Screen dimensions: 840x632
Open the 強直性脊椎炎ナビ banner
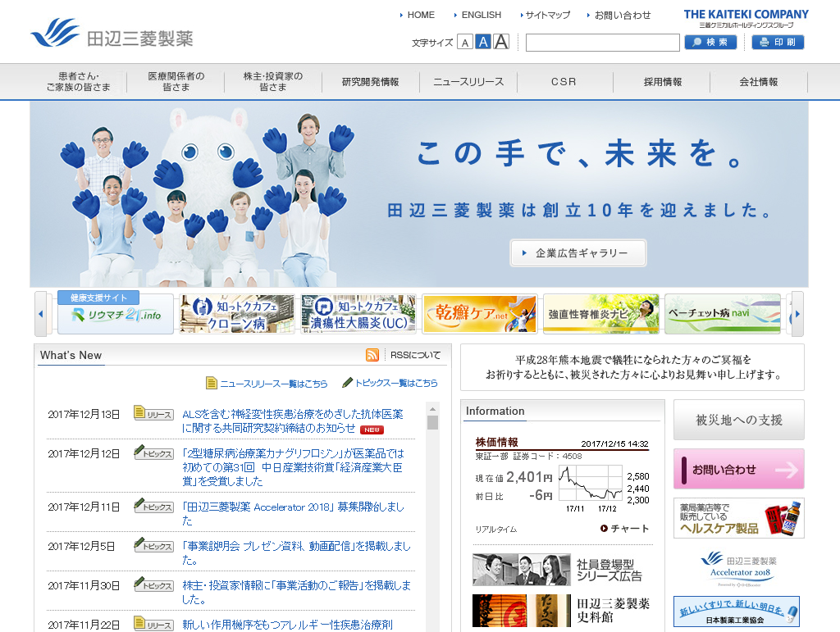click(601, 314)
